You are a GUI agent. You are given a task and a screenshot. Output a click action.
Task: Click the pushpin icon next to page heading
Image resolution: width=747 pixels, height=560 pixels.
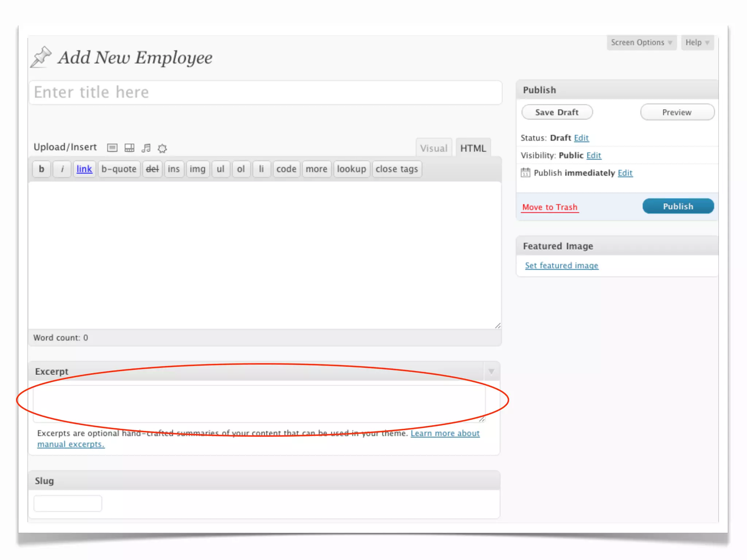click(41, 57)
